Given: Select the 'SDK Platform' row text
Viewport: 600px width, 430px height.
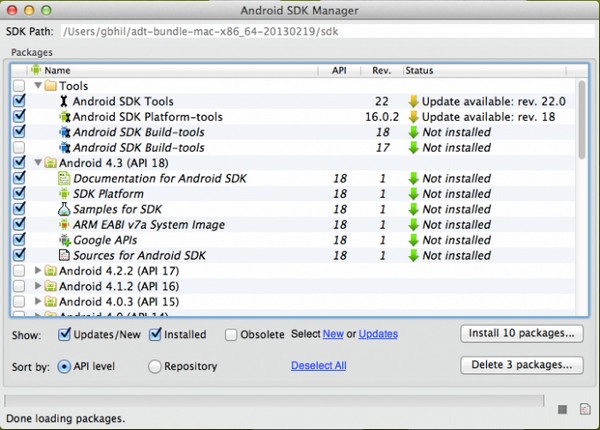Looking at the screenshot, I should (108, 194).
